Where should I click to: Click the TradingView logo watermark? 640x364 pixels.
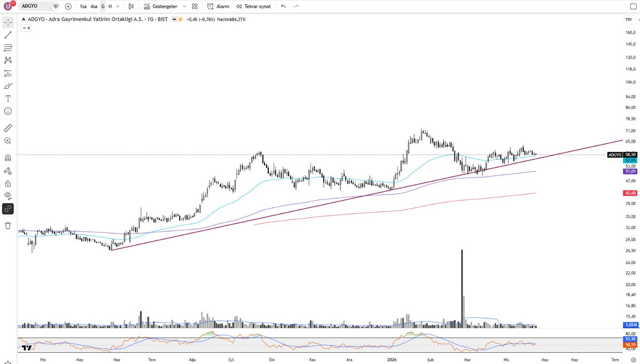(27, 347)
